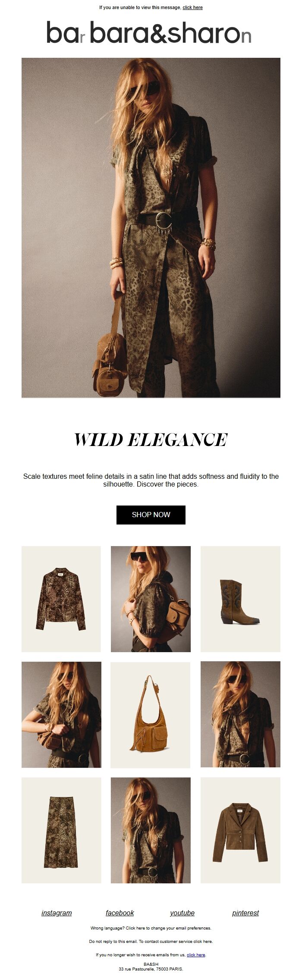Select the leopard print skirt product image
The width and height of the screenshot is (302, 980).
tap(61, 830)
